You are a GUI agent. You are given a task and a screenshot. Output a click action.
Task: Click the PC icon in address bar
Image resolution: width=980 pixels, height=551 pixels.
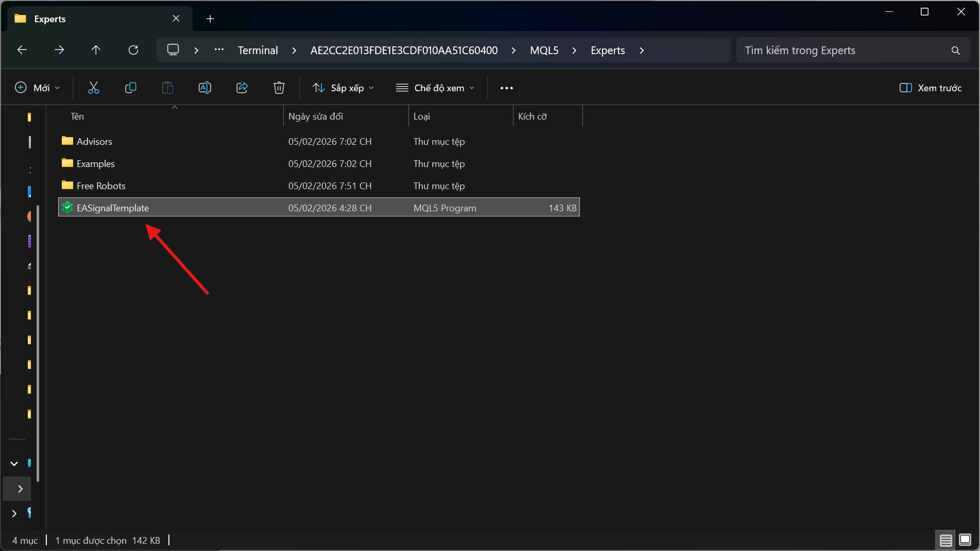click(x=173, y=50)
